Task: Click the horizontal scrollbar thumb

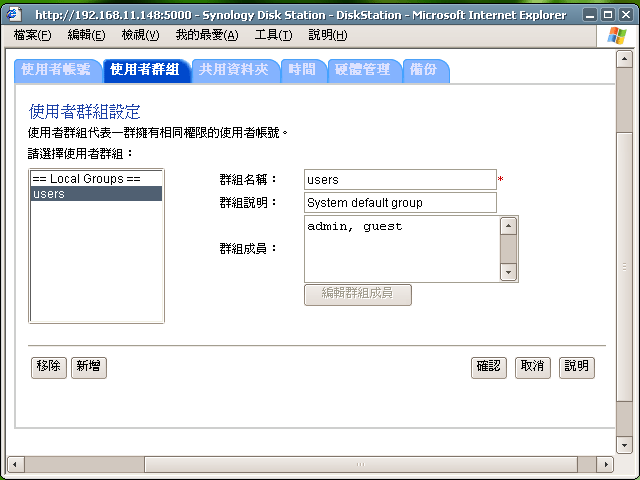Action: tap(361, 464)
